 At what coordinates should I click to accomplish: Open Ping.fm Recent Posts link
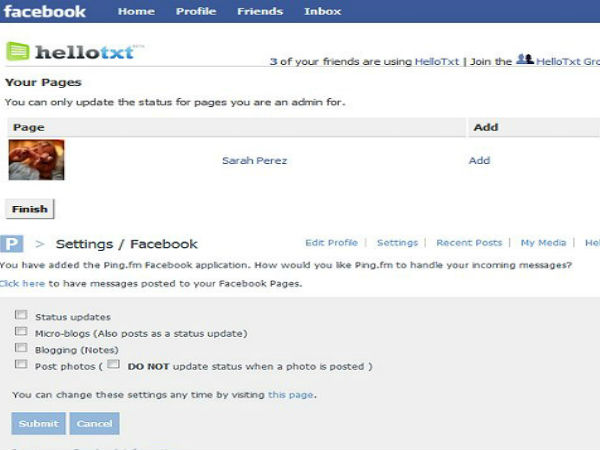click(469, 243)
